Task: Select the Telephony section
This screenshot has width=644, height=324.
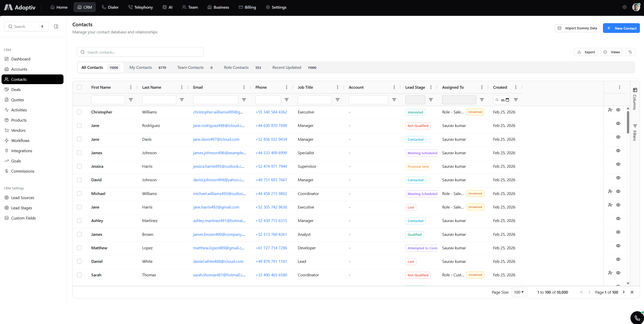Action: (x=140, y=7)
